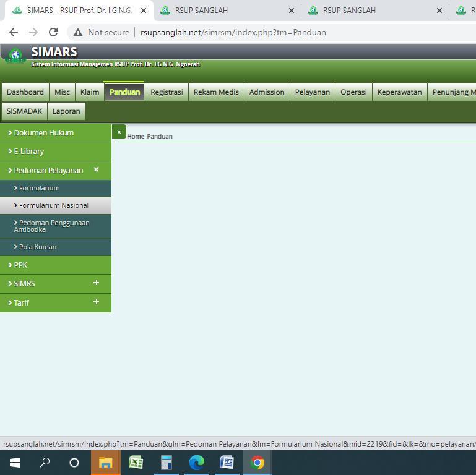Image resolution: width=476 pixels, height=475 pixels.
Task: Collapse Pedoman Pelayanan with X icon
Action: point(96,169)
